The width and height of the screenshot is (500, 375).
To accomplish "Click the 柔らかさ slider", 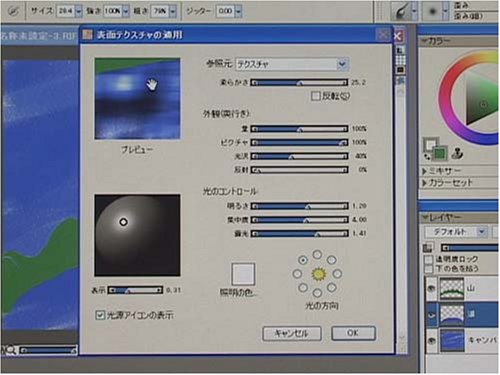I will coord(299,82).
